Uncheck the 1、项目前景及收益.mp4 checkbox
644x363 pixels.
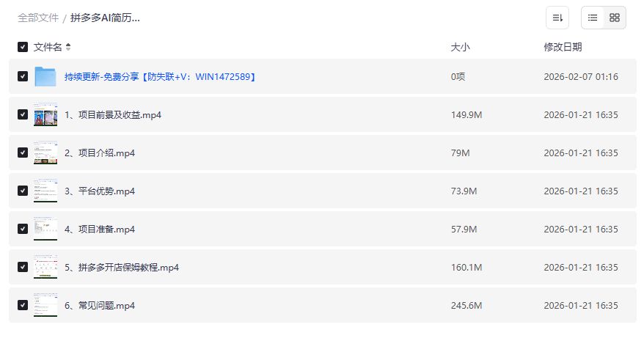click(x=23, y=114)
